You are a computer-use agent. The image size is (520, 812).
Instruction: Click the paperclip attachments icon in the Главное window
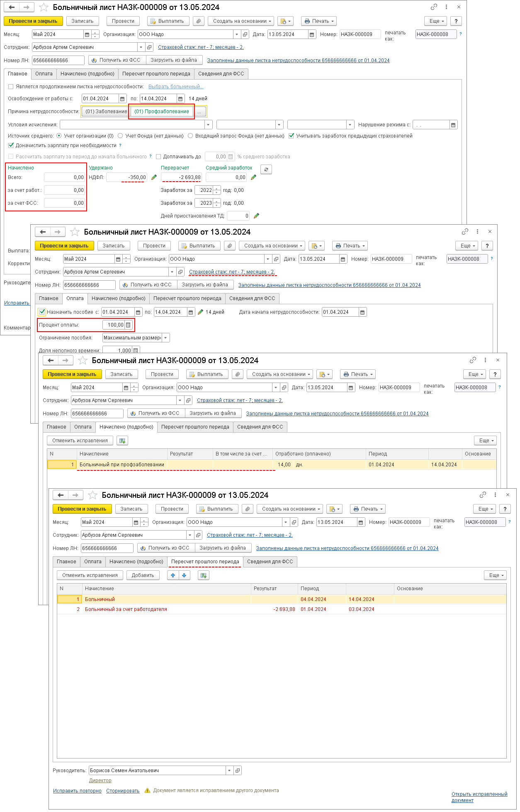[199, 21]
